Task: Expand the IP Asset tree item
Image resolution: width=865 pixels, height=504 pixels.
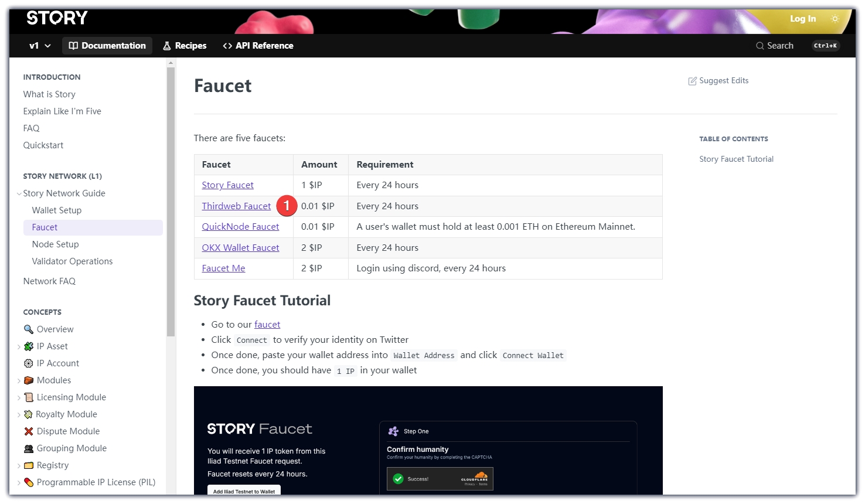Action: point(19,347)
